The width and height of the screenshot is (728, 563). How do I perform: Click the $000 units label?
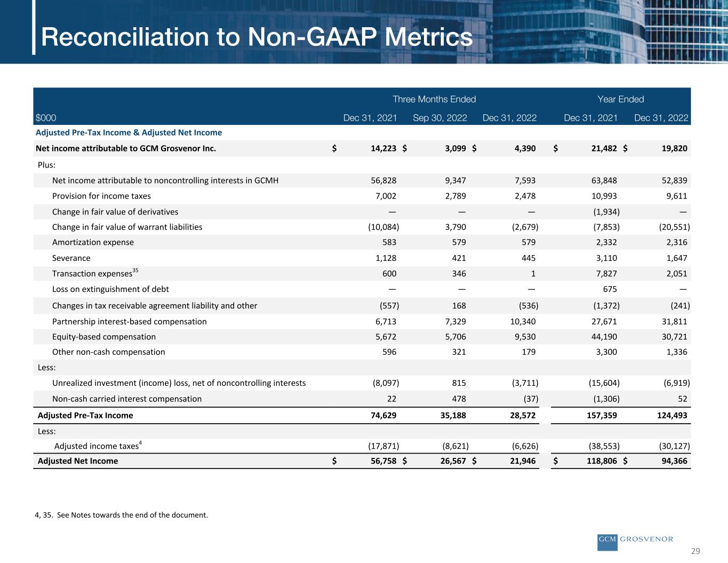(x=46, y=118)
